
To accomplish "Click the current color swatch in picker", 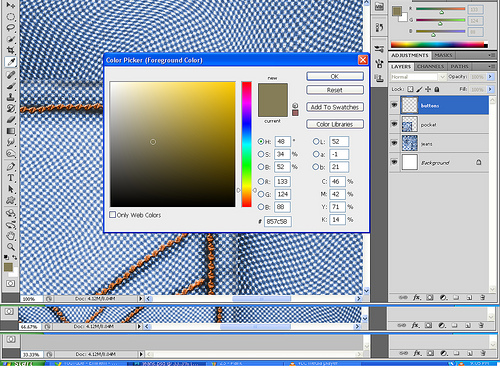I will tap(273, 109).
